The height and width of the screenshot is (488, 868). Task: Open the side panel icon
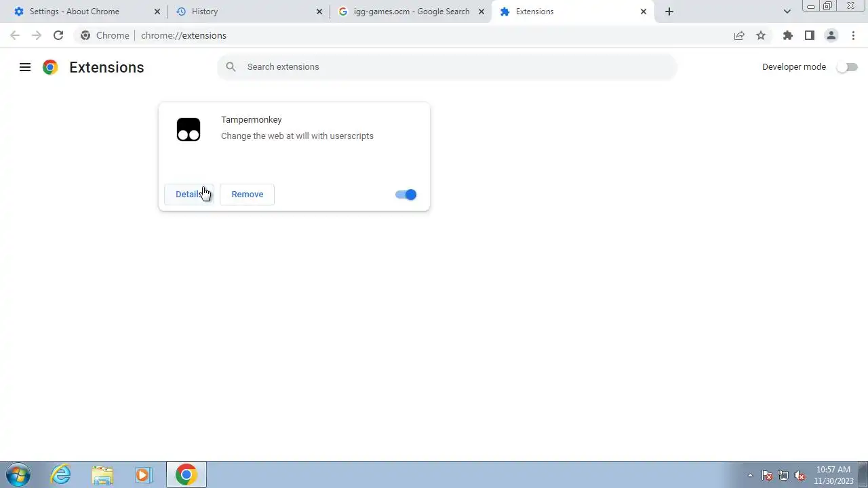(809, 35)
